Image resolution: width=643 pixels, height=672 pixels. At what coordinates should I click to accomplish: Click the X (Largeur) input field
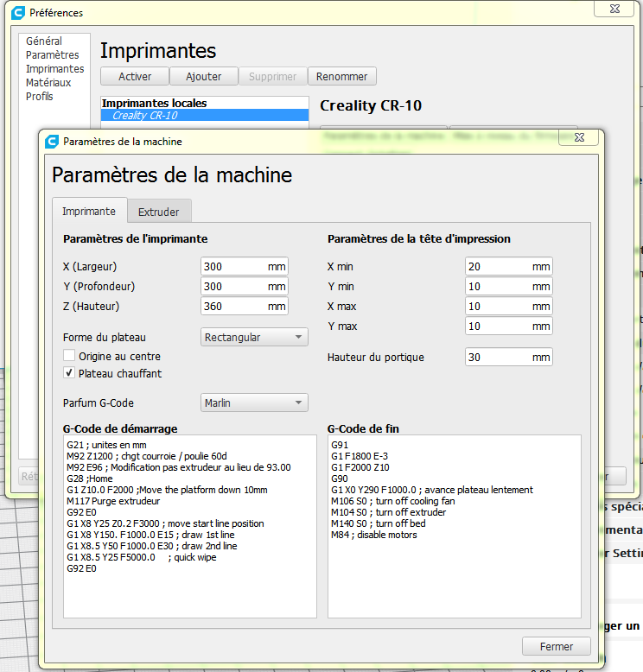click(x=245, y=267)
